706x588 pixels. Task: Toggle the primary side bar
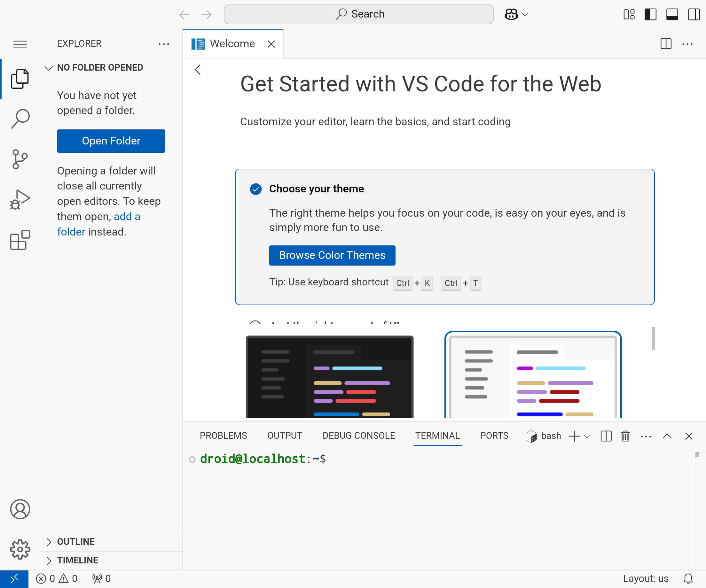click(651, 14)
